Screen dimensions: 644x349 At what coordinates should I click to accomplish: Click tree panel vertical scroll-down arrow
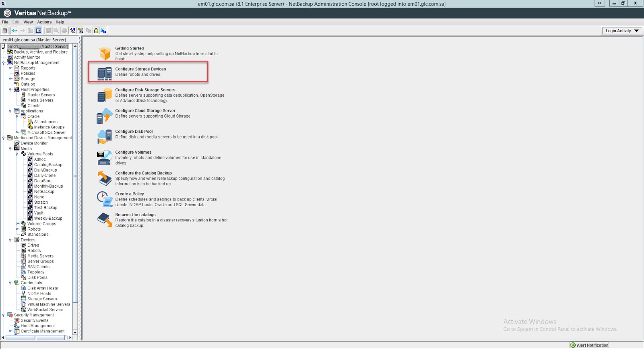(x=75, y=332)
